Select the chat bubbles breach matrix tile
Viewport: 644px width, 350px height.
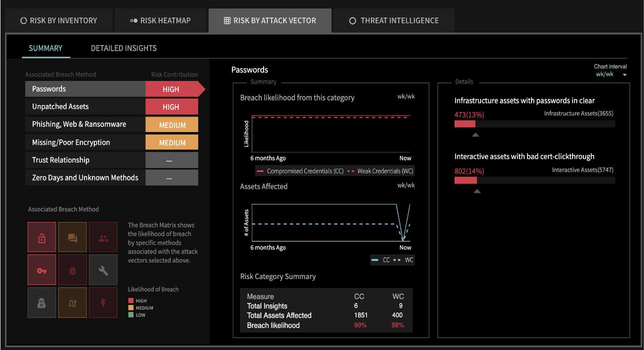point(72,238)
